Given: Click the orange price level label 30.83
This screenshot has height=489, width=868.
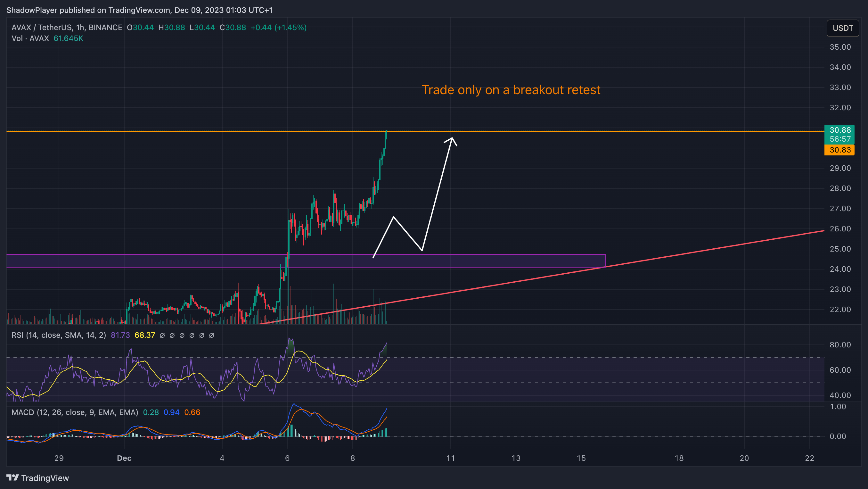Looking at the screenshot, I should pyautogui.click(x=839, y=150).
